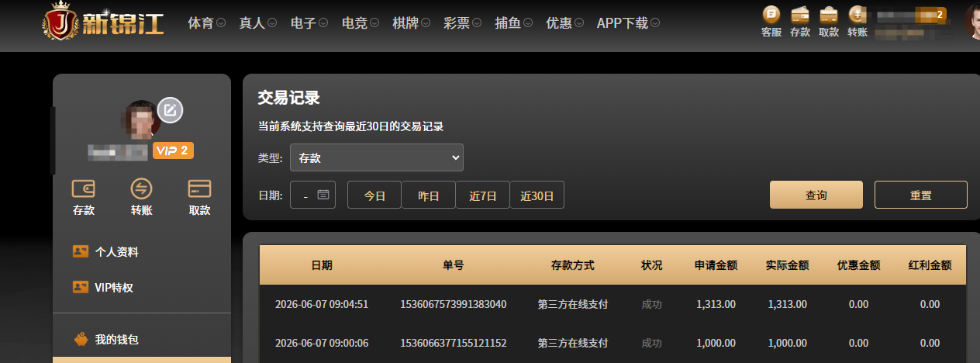Open 客服 customer service icon in header
Screen dimensions: 980x363
pyautogui.click(x=771, y=22)
